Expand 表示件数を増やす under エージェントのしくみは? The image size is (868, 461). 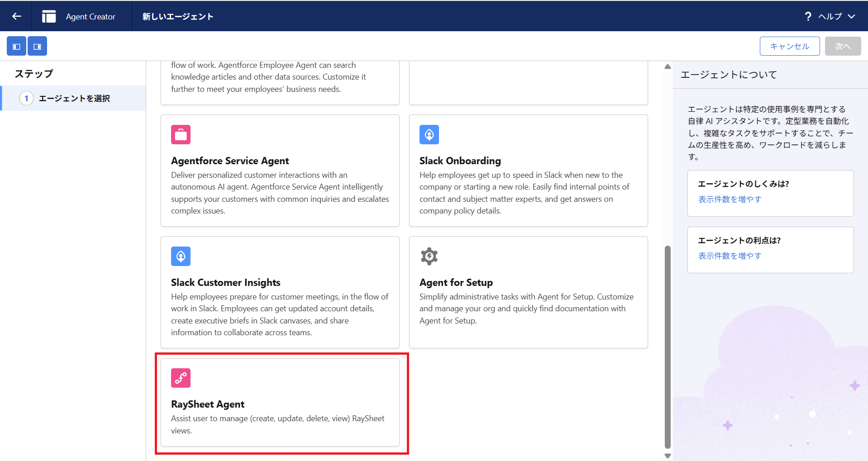730,199
